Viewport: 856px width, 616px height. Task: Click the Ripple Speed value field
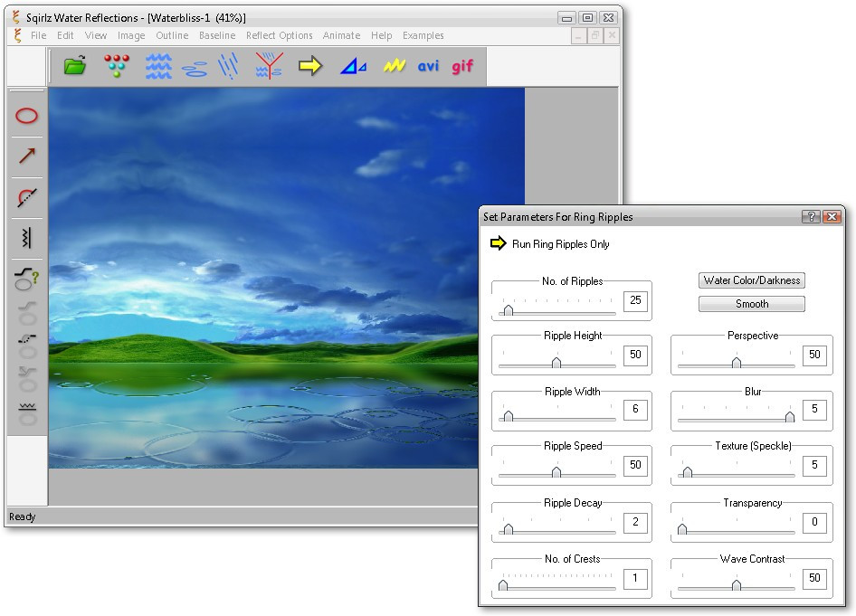[635, 465]
